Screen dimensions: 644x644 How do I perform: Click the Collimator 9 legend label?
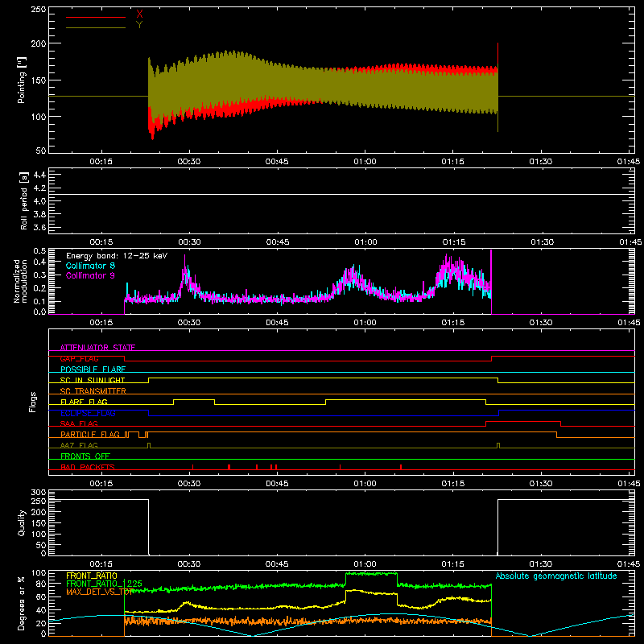[x=90, y=275]
